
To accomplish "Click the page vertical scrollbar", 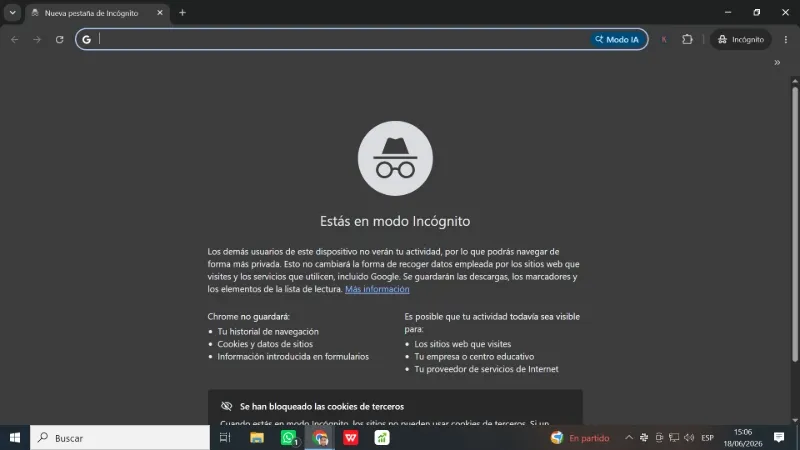I will point(795,224).
